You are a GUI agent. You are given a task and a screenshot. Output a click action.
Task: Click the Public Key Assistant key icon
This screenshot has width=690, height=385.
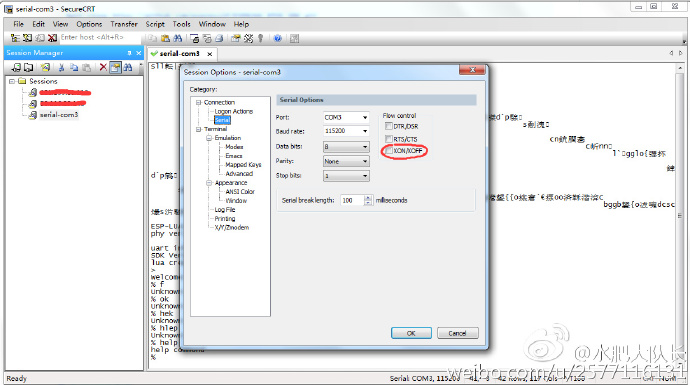(261, 39)
